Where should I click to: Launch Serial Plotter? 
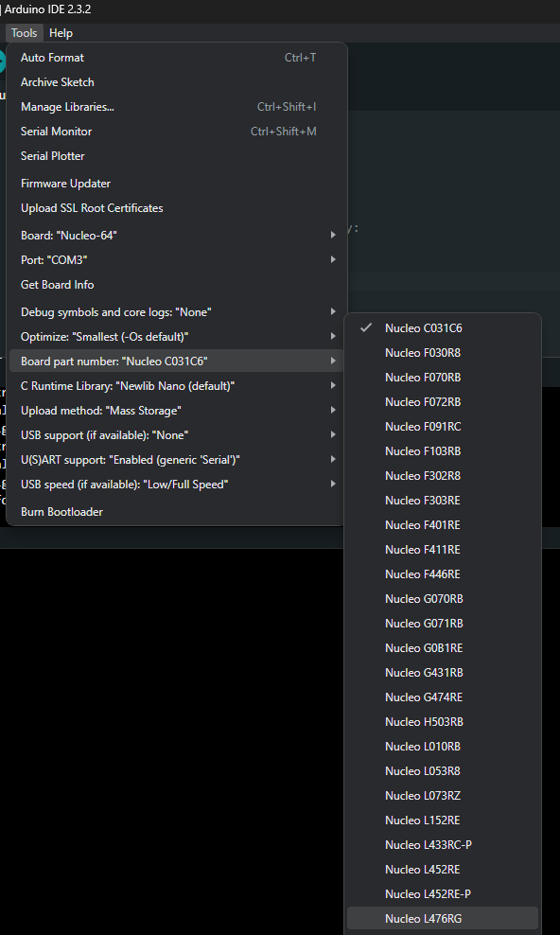click(x=176, y=155)
